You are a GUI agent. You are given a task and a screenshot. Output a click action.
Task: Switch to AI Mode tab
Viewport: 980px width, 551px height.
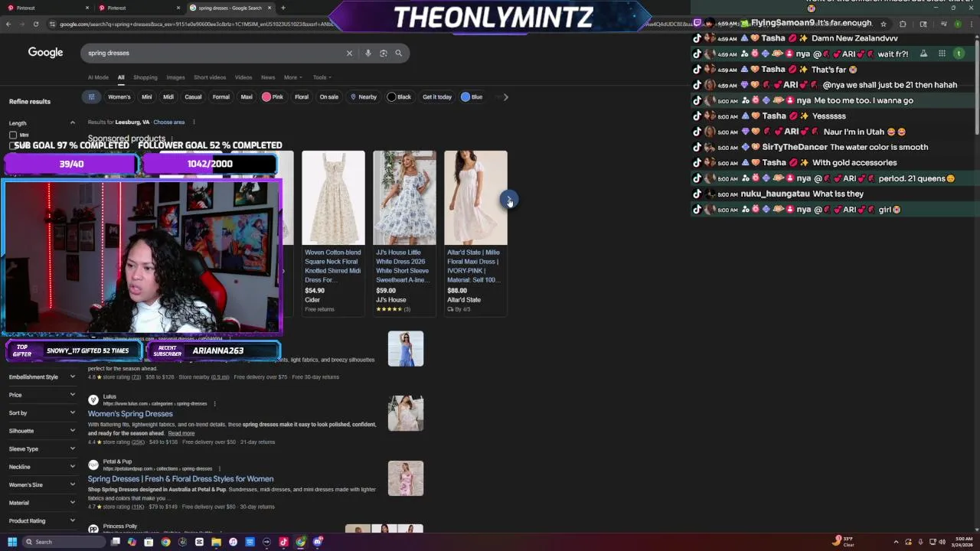tap(98, 77)
